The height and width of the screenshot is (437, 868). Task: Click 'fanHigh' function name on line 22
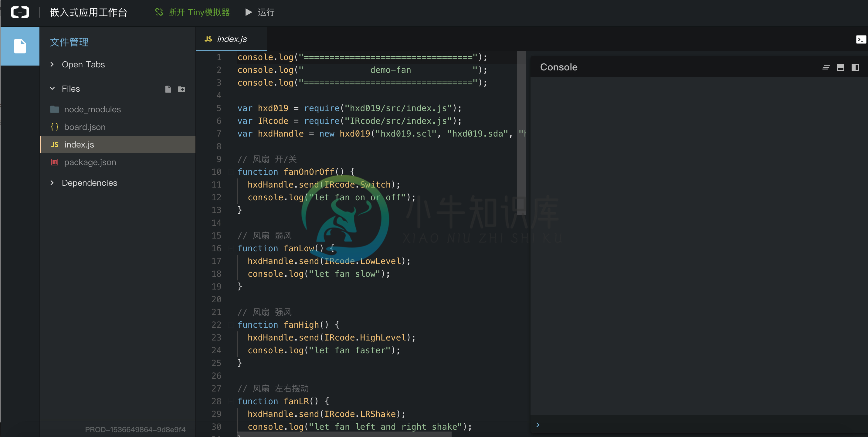(x=301, y=325)
